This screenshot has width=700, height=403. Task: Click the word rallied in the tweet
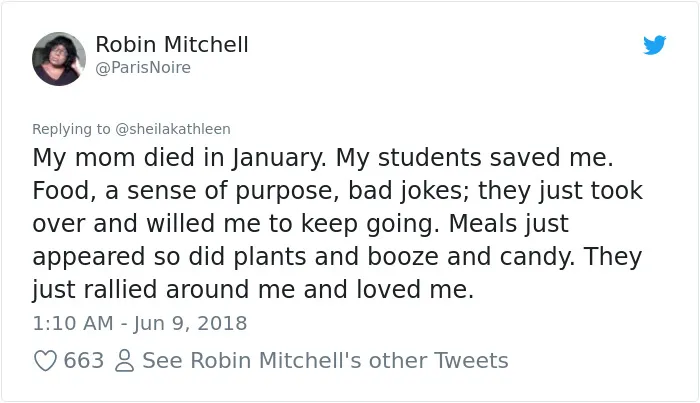click(x=120, y=290)
